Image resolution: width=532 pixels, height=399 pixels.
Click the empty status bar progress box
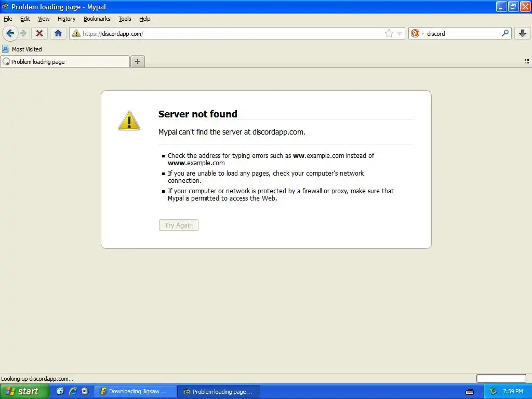click(501, 378)
